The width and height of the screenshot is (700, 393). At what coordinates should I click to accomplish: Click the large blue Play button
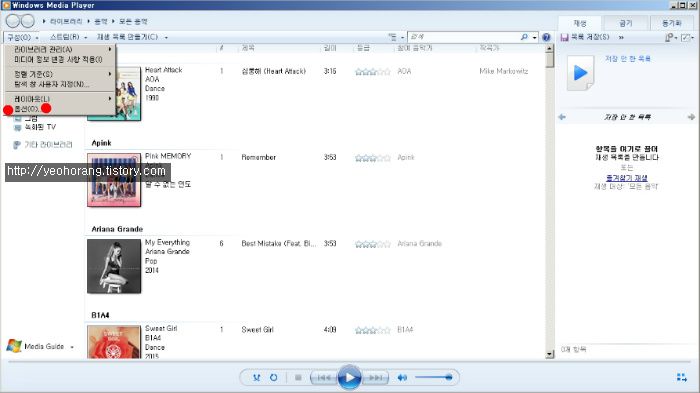tap(350, 377)
